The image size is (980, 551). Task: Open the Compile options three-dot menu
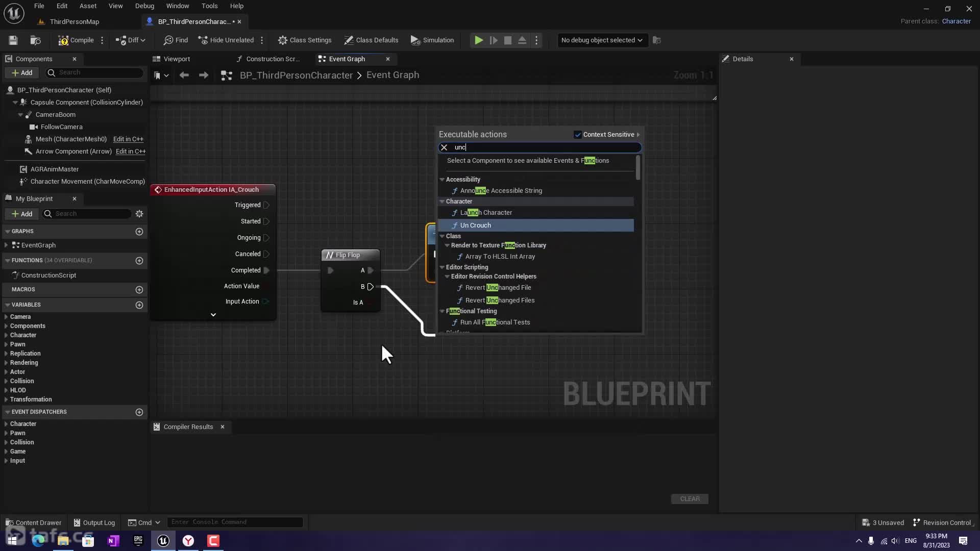click(x=102, y=40)
